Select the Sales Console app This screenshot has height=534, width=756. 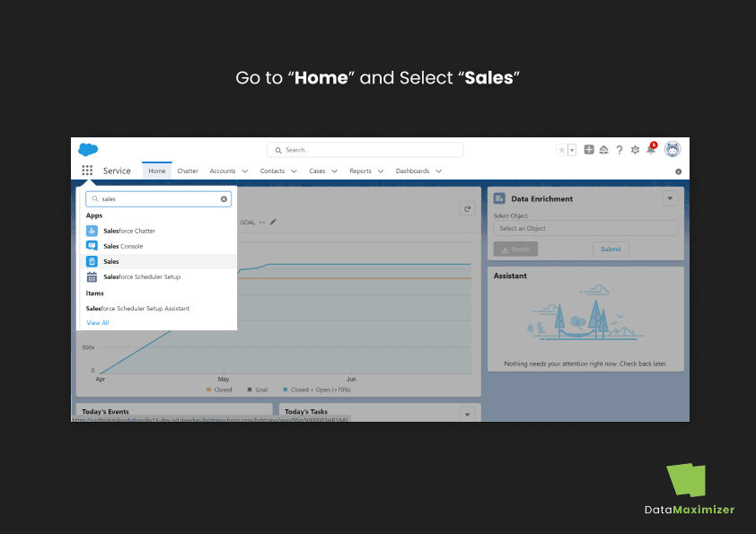tap(159, 246)
